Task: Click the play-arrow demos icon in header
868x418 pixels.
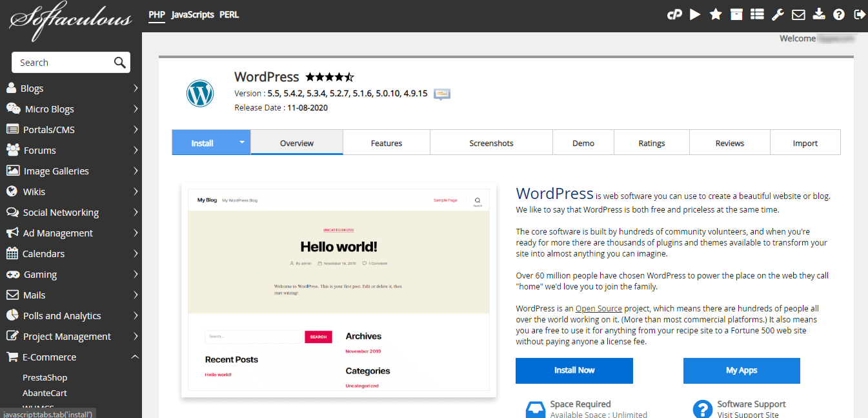Action: click(x=695, y=14)
